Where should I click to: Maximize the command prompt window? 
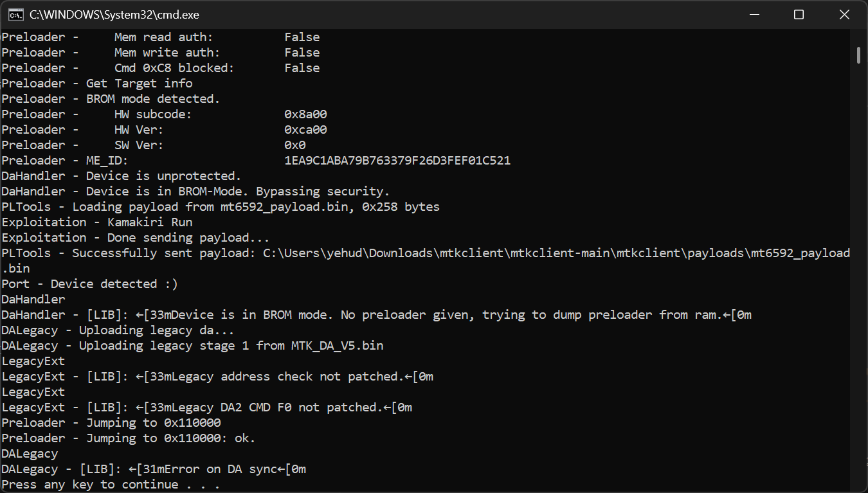pos(799,14)
